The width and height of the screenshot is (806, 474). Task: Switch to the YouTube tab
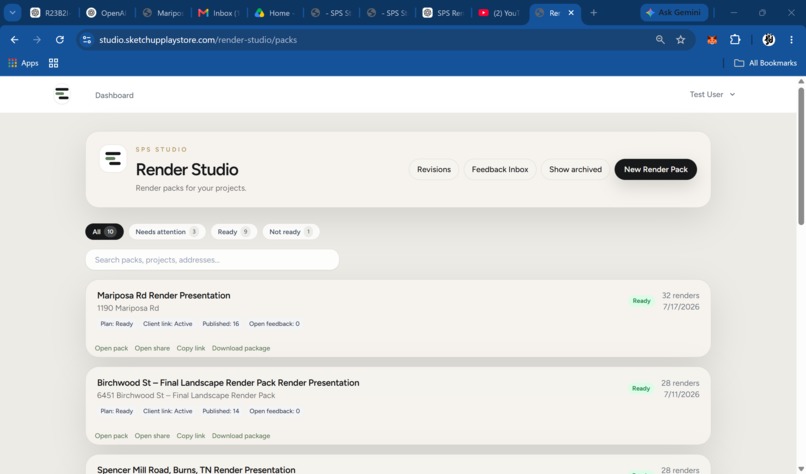coord(499,13)
